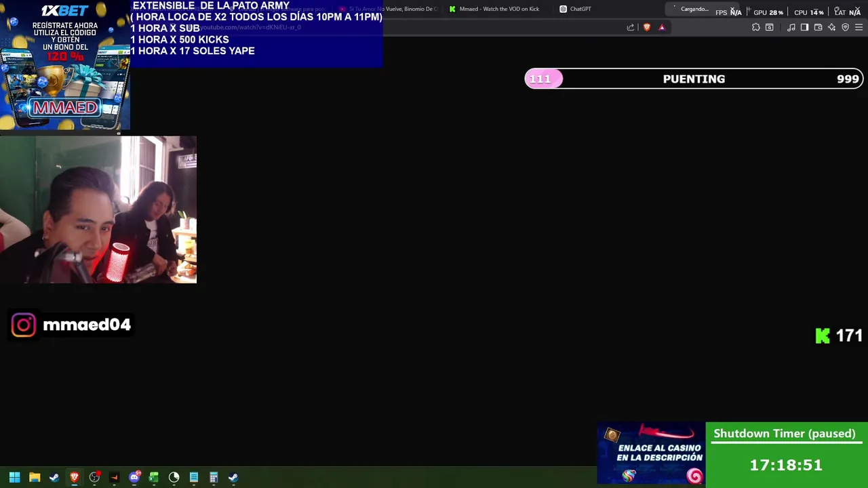Click the '1 HORA X SUB' line
Image resolution: width=868 pixels, height=488 pixels.
tap(165, 28)
